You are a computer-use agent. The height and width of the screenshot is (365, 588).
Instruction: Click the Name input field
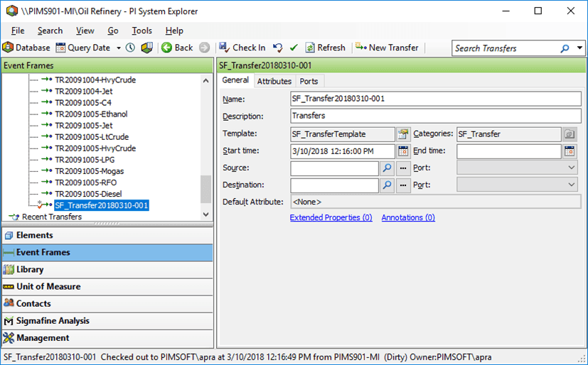pyautogui.click(x=436, y=99)
